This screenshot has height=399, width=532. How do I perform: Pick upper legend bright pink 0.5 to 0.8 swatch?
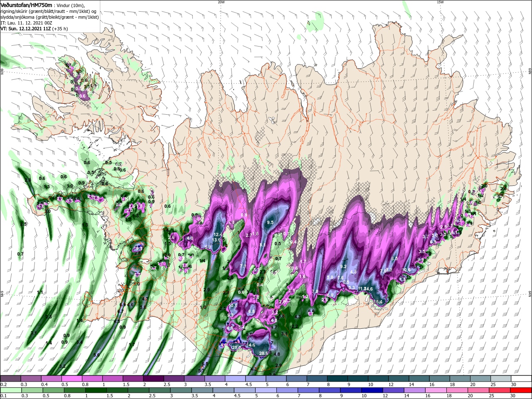pos(71,379)
